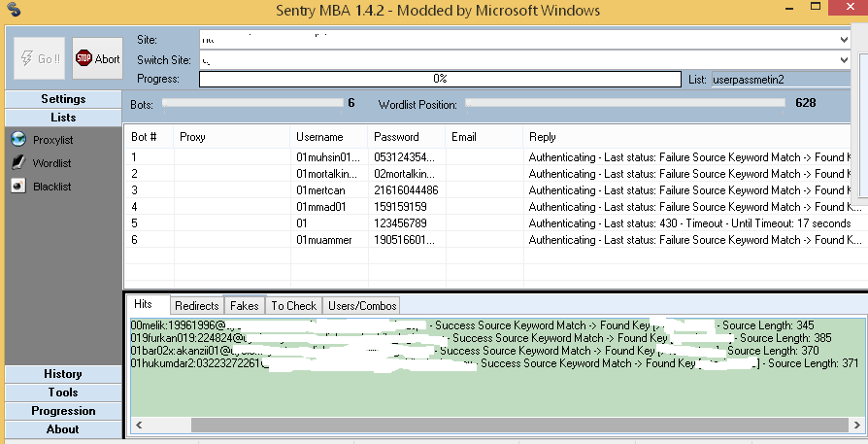Open the About section
The height and width of the screenshot is (444, 868).
63,429
